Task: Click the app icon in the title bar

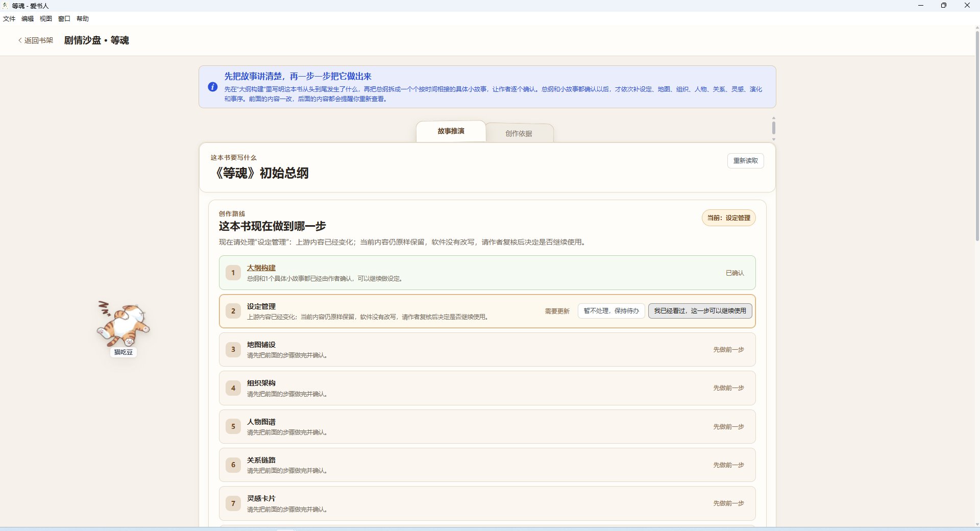Action: click(x=5, y=6)
